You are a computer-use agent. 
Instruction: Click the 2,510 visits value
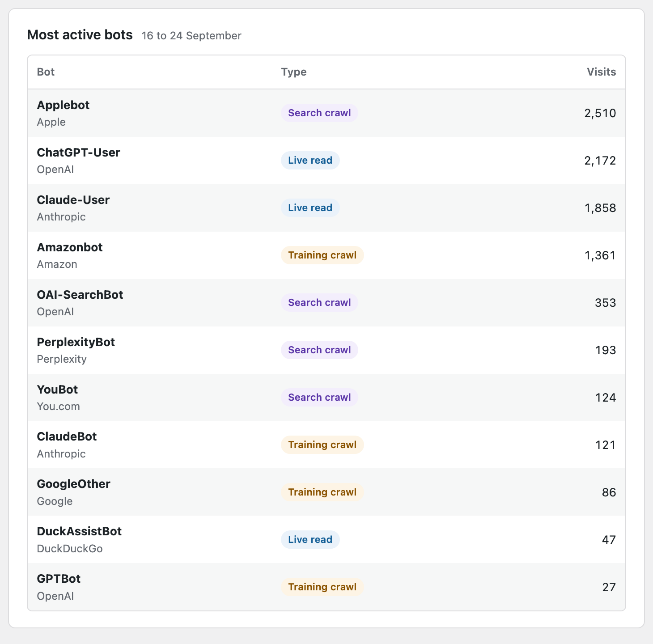pyautogui.click(x=600, y=113)
